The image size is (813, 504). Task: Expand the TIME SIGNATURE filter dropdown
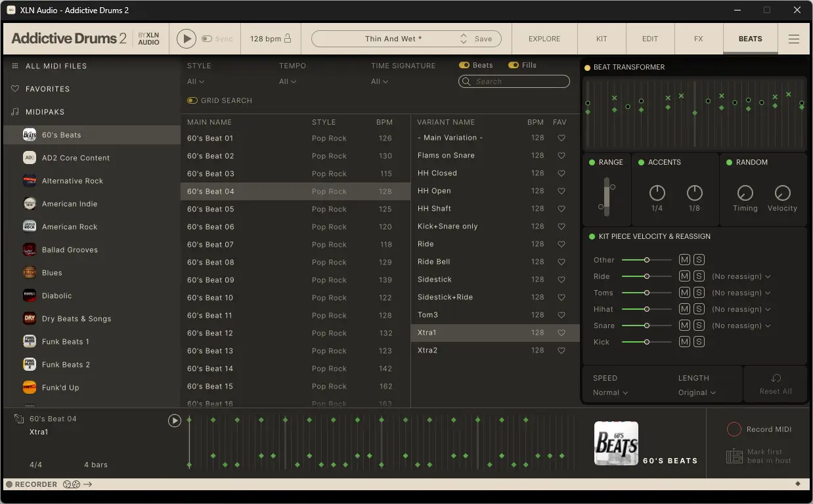[x=380, y=81]
